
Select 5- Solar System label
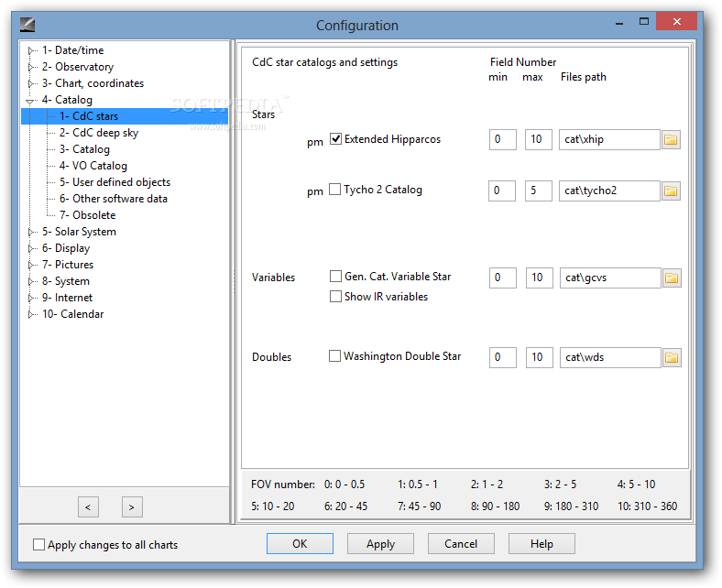coord(79,232)
